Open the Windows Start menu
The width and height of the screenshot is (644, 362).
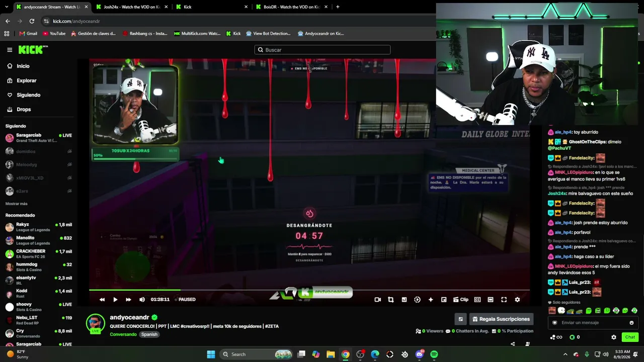(211, 354)
